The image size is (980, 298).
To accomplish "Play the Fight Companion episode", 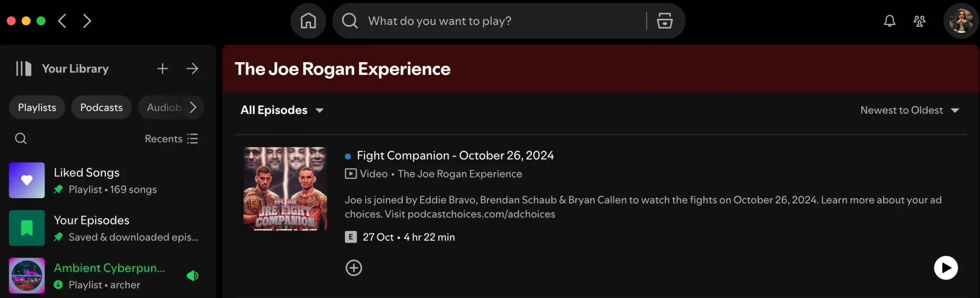I will pos(946,268).
